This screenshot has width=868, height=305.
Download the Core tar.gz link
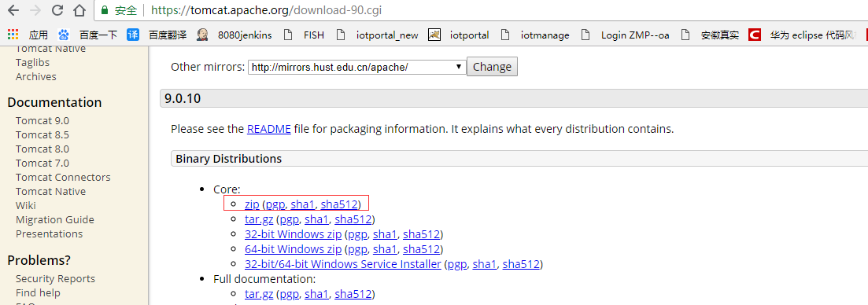click(x=259, y=219)
